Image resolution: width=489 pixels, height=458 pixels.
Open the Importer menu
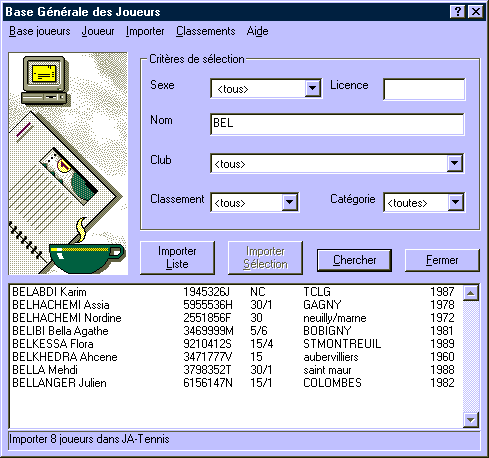point(145,31)
